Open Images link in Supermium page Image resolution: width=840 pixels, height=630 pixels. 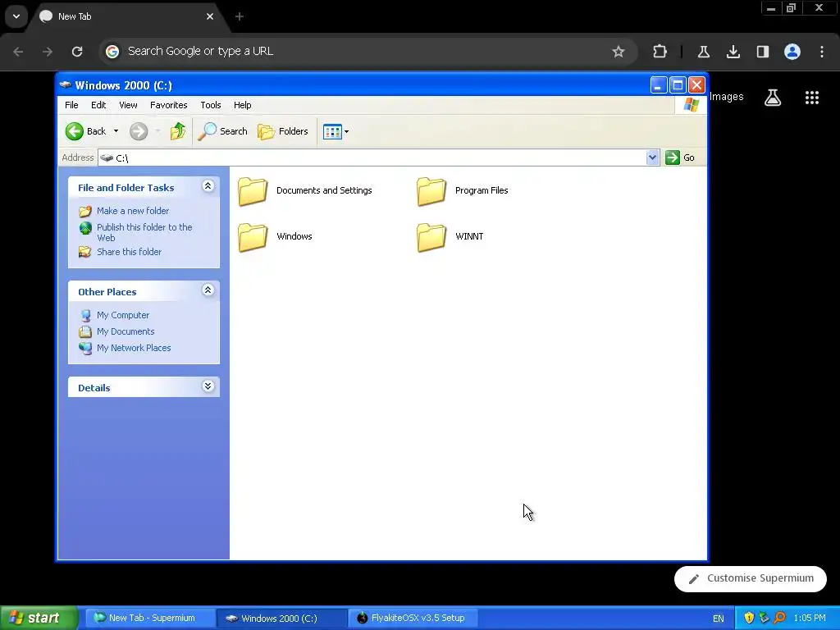tap(727, 97)
